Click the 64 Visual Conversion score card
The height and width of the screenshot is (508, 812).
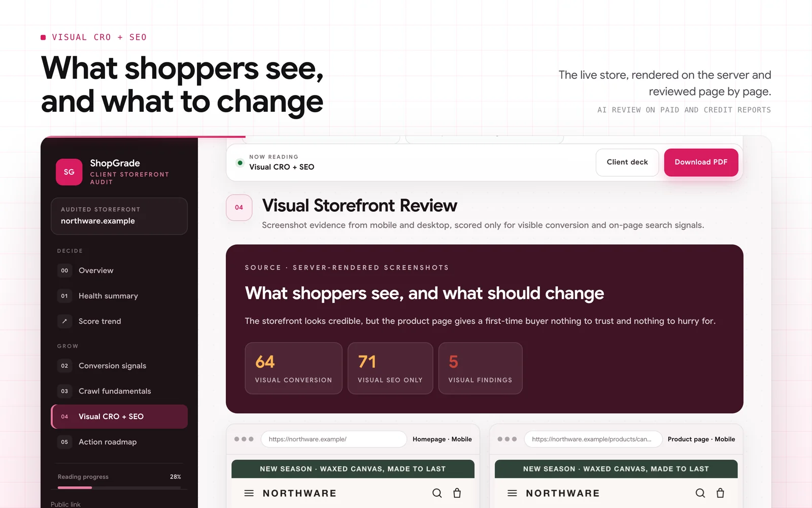[293, 368]
